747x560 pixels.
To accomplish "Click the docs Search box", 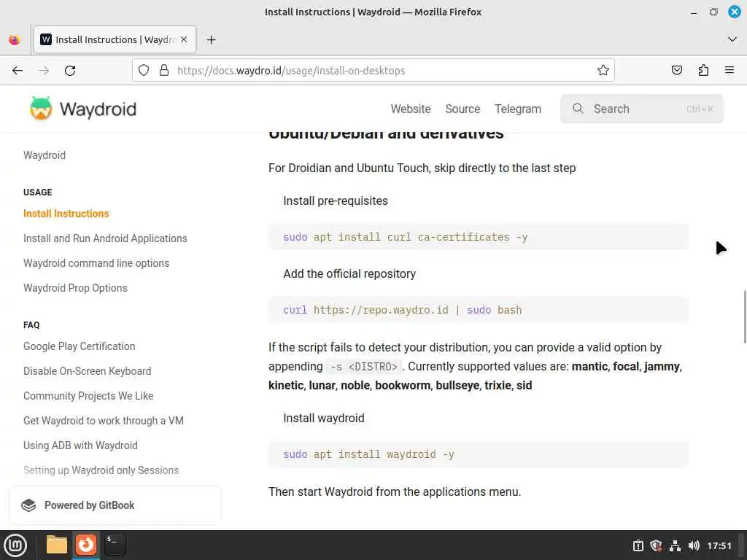I will 642,109.
